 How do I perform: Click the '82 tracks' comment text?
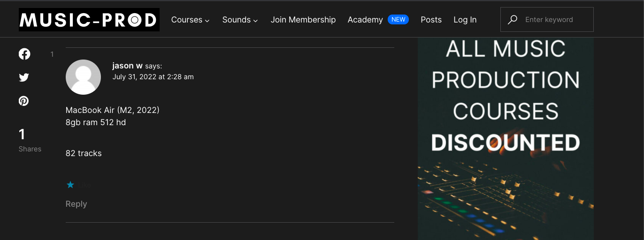click(84, 153)
